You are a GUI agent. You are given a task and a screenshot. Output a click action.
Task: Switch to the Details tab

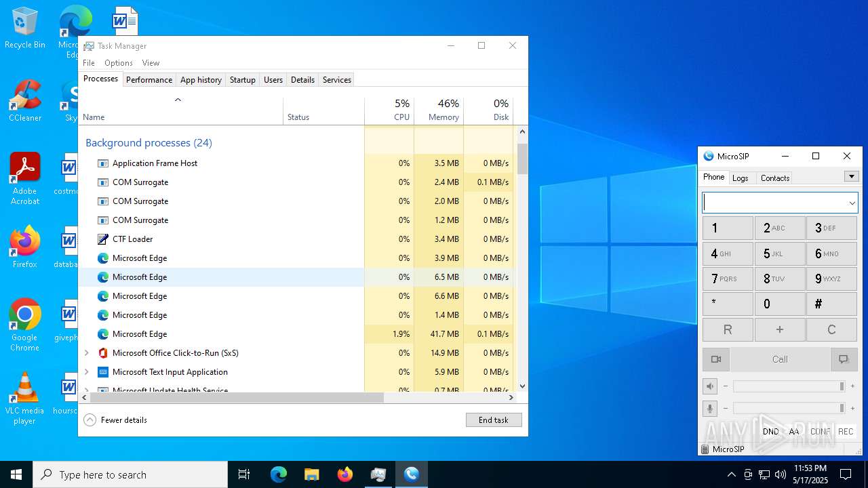[x=302, y=79]
